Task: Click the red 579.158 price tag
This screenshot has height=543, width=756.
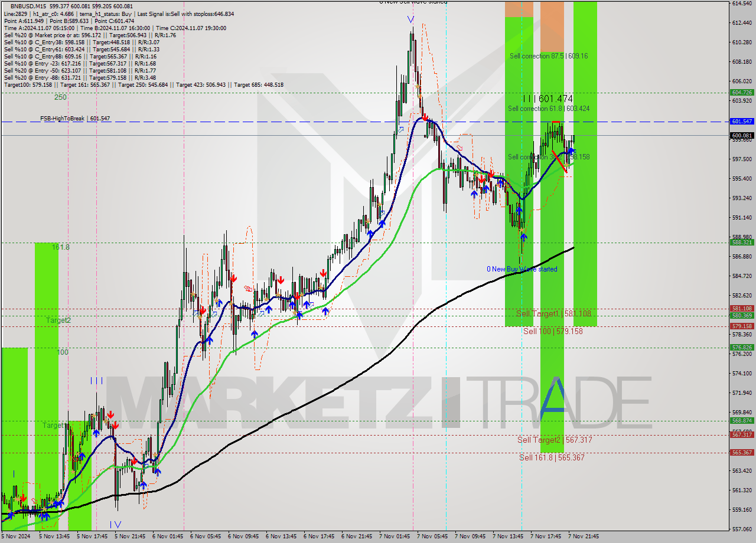Action: point(742,326)
